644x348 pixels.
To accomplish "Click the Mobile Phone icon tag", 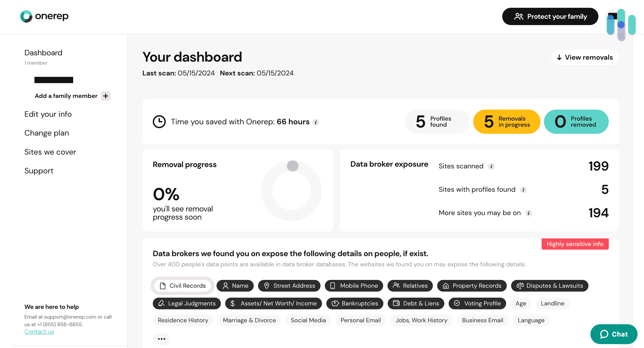I will point(354,286).
